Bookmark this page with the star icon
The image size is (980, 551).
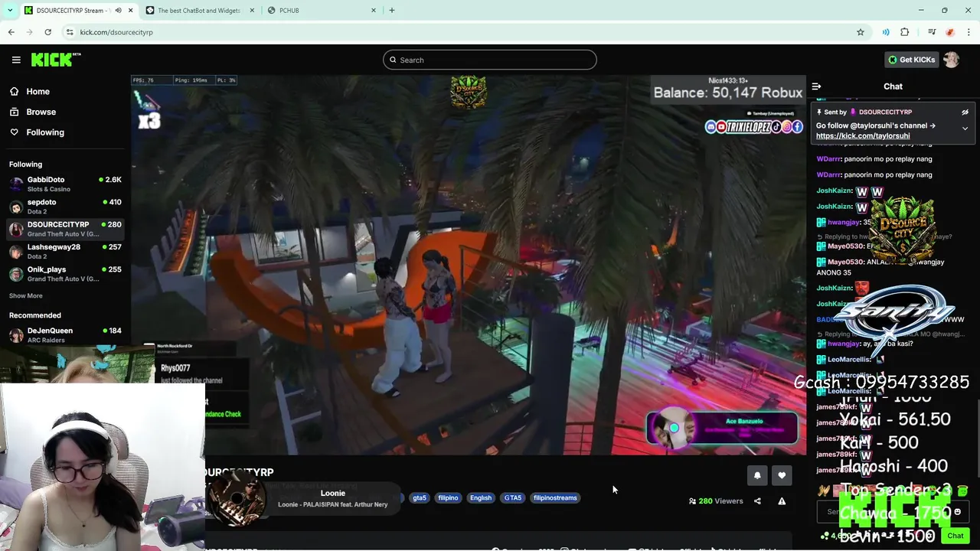tap(861, 32)
